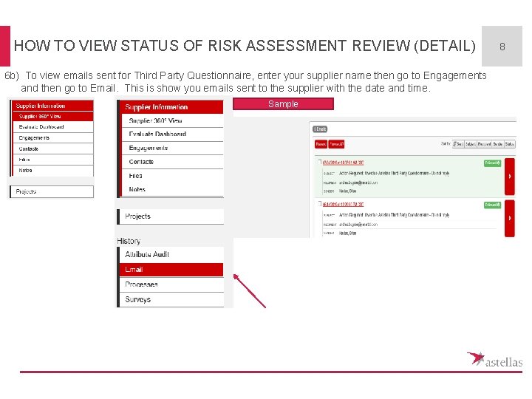Image resolution: width=532 pixels, height=399 pixels.
Task: Tick the second email's checkbox
Action: tap(319, 203)
